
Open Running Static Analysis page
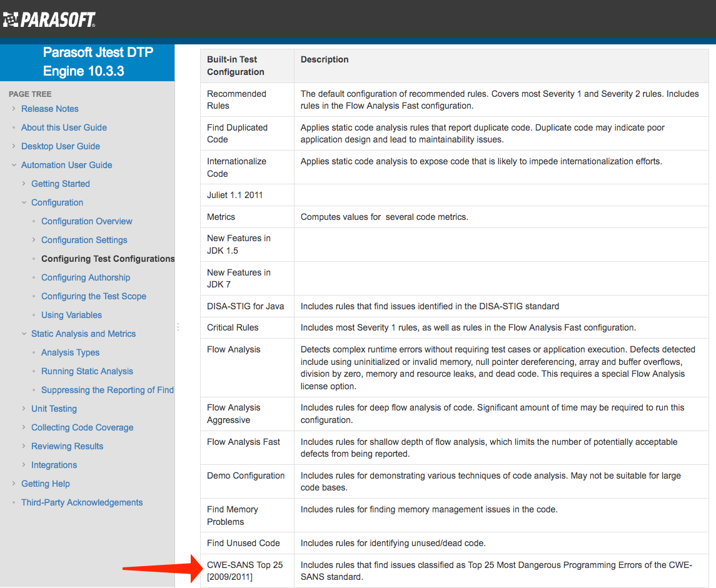tap(87, 371)
